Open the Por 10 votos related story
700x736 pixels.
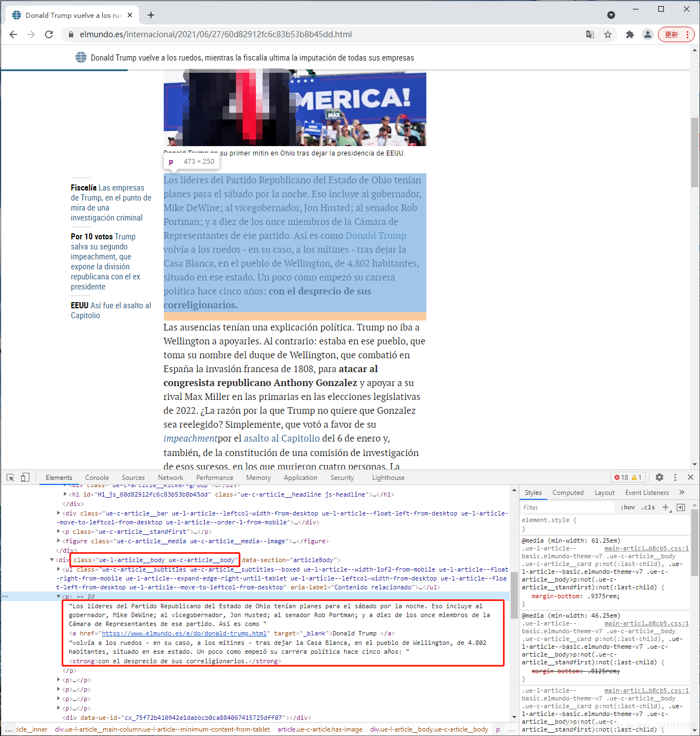pos(105,262)
